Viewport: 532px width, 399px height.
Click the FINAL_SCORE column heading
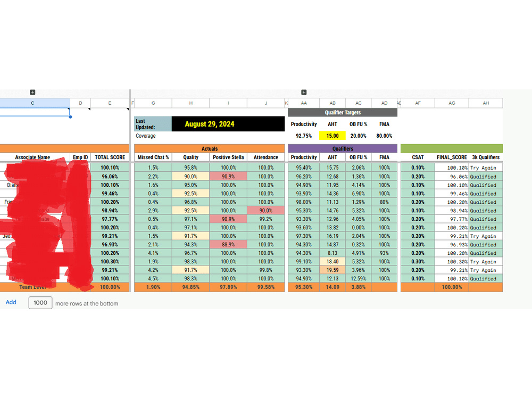pos(452,157)
